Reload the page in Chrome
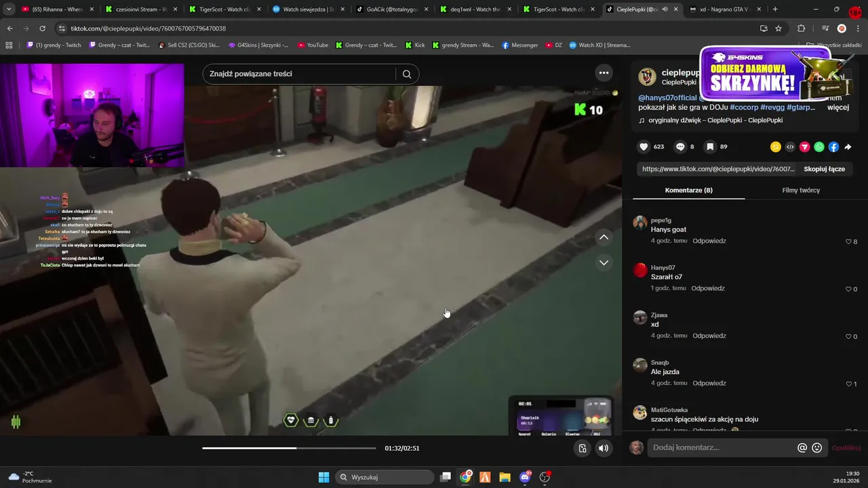Image resolution: width=868 pixels, height=488 pixels. point(42,28)
